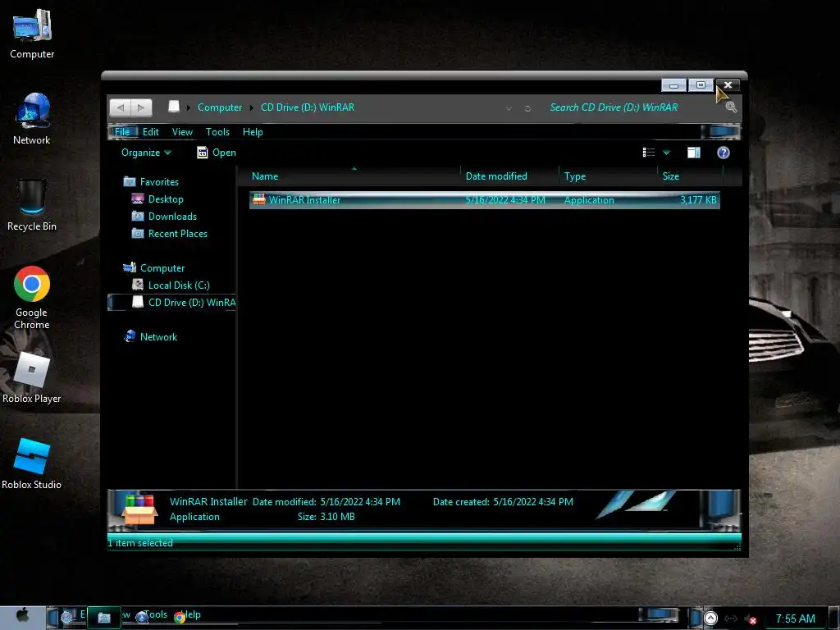
Task: Sort by the Name column header
Action: tap(354, 176)
